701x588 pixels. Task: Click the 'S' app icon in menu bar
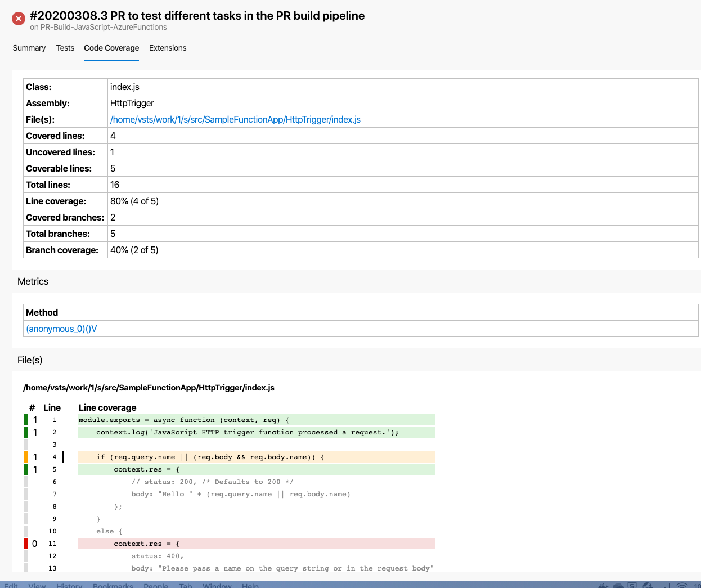[x=633, y=585]
